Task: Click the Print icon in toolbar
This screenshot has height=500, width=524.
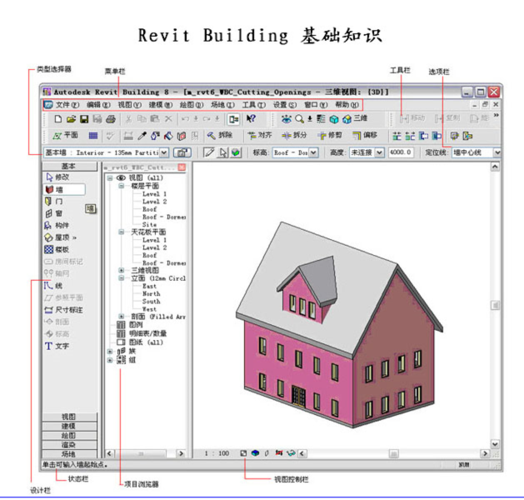Action: [x=111, y=119]
